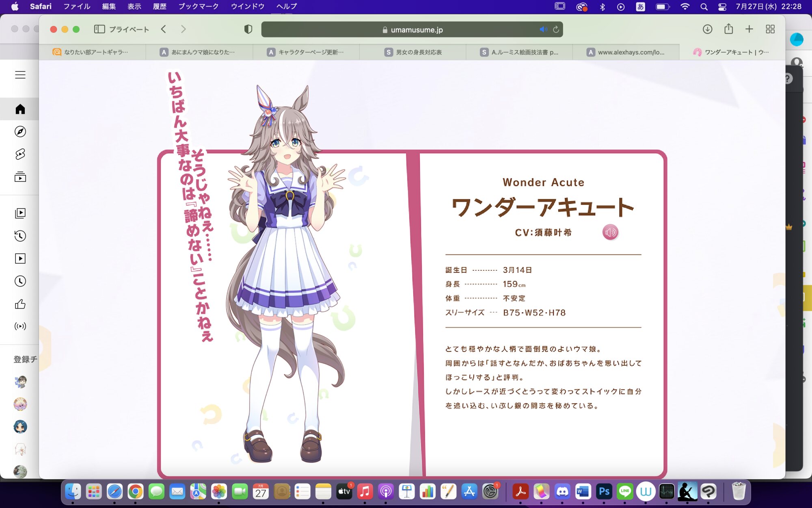Open the ブックマーク menu
The image size is (812, 508).
(198, 7)
